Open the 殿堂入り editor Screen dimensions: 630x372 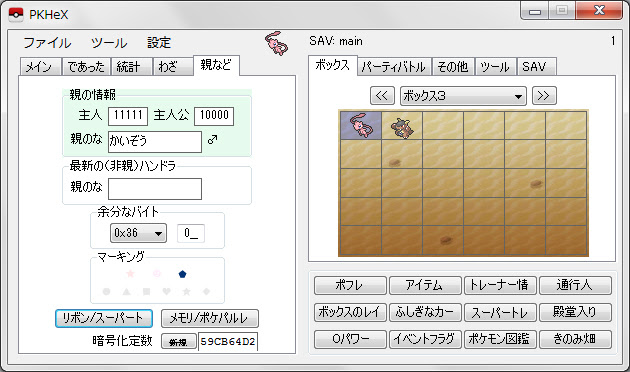[x=575, y=312]
